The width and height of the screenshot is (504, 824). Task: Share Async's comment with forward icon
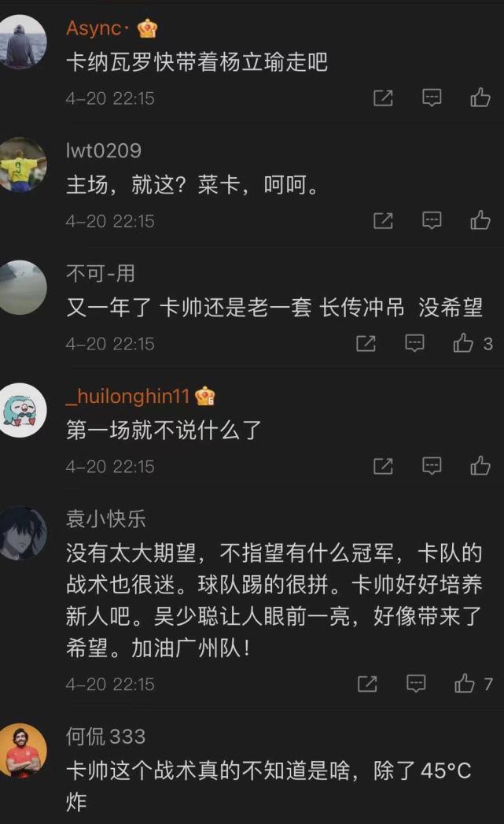(383, 98)
